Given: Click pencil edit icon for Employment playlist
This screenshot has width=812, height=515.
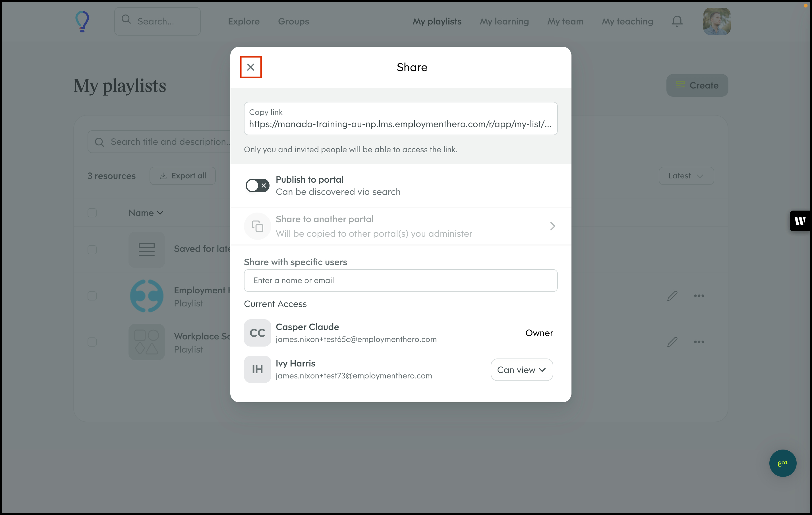Looking at the screenshot, I should click(672, 296).
